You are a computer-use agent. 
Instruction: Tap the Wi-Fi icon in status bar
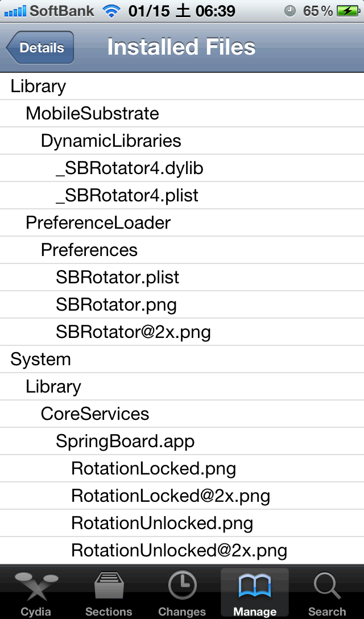[111, 11]
